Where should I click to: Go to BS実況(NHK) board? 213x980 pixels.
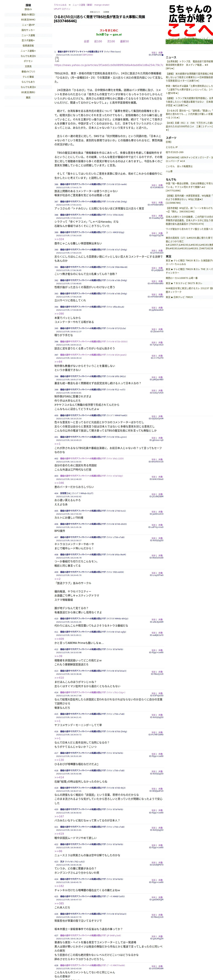(28, 20)
